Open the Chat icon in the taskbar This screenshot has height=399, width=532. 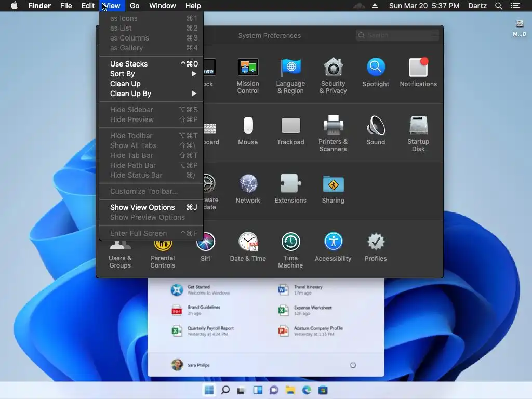274,390
